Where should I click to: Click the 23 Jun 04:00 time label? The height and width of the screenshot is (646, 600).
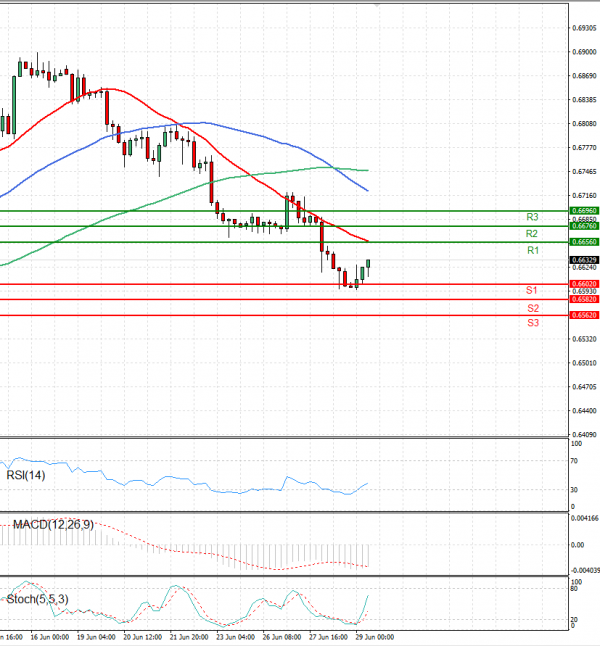(235, 637)
